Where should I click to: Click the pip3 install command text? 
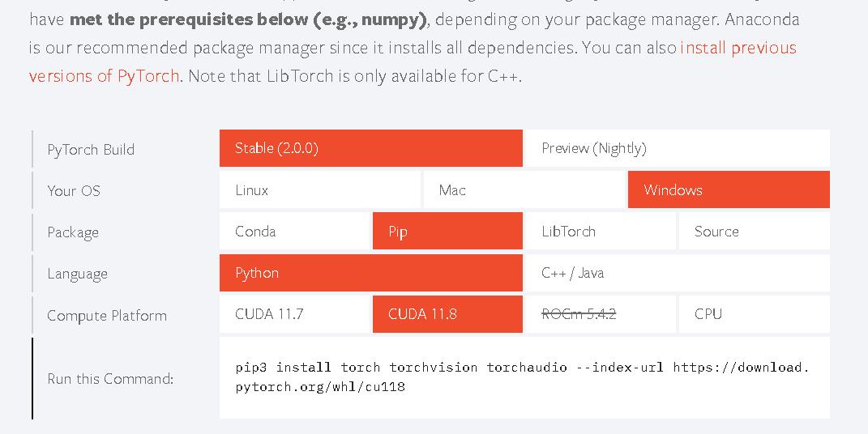(x=522, y=377)
